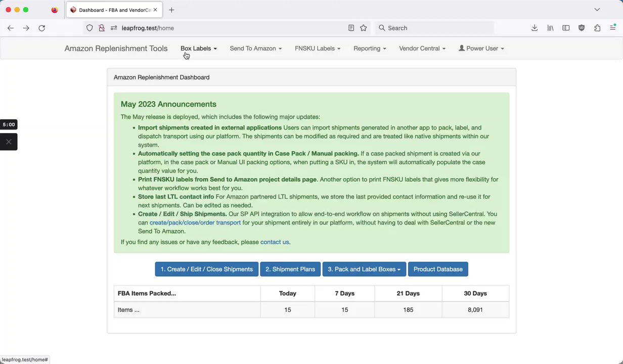The image size is (623, 364).
Task: Click the Amazon Replenishment Tools brand link
Action: (116, 49)
